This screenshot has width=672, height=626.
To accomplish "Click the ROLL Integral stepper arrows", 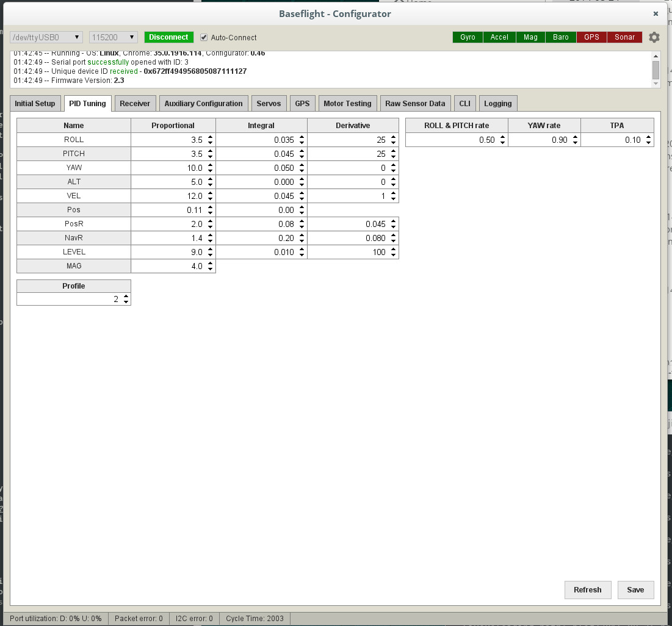I will pyautogui.click(x=302, y=140).
